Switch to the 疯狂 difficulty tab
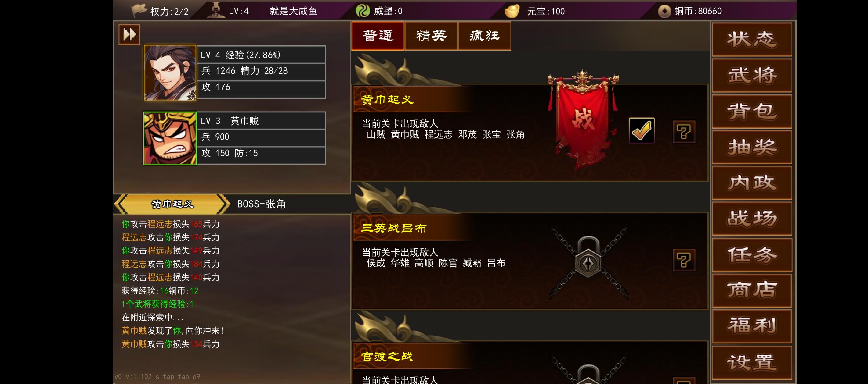The image size is (868, 384). [x=484, y=36]
